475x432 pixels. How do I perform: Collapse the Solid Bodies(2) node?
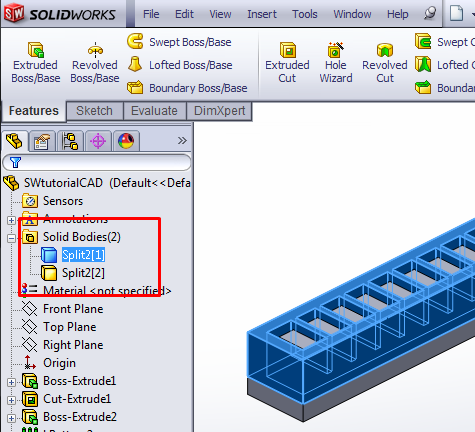point(11,238)
